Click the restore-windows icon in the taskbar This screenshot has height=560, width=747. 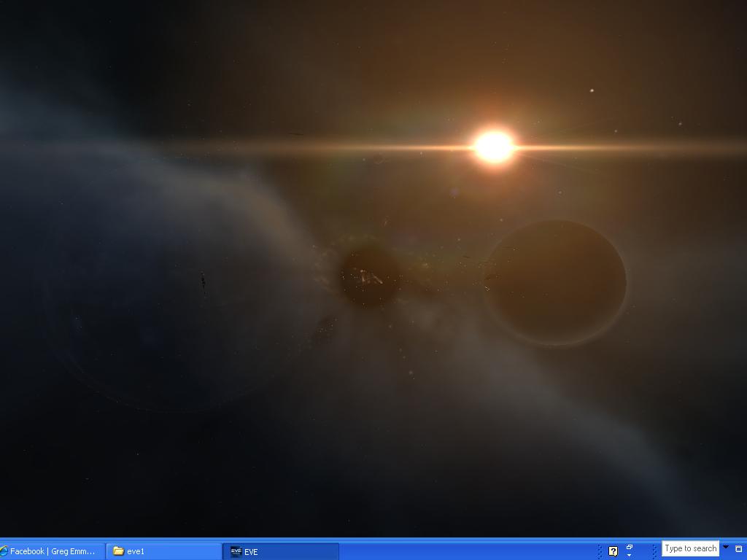click(630, 547)
